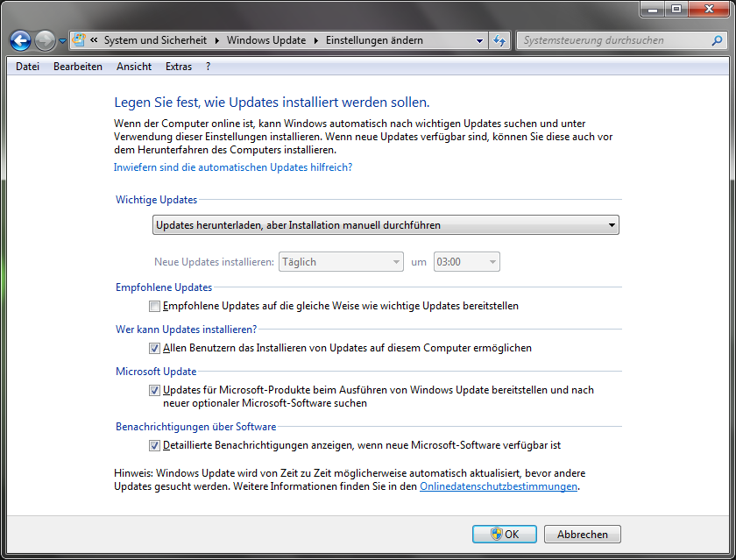Click the Benachrichtigungen über Software label
Image resolution: width=736 pixels, height=560 pixels.
click(195, 427)
